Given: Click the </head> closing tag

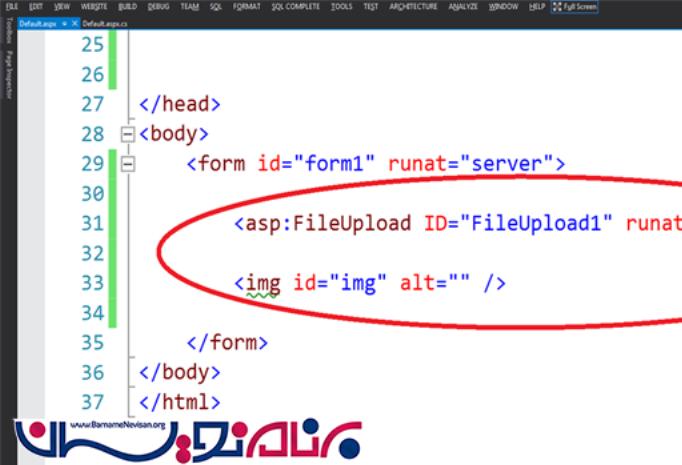Looking at the screenshot, I should (x=180, y=104).
